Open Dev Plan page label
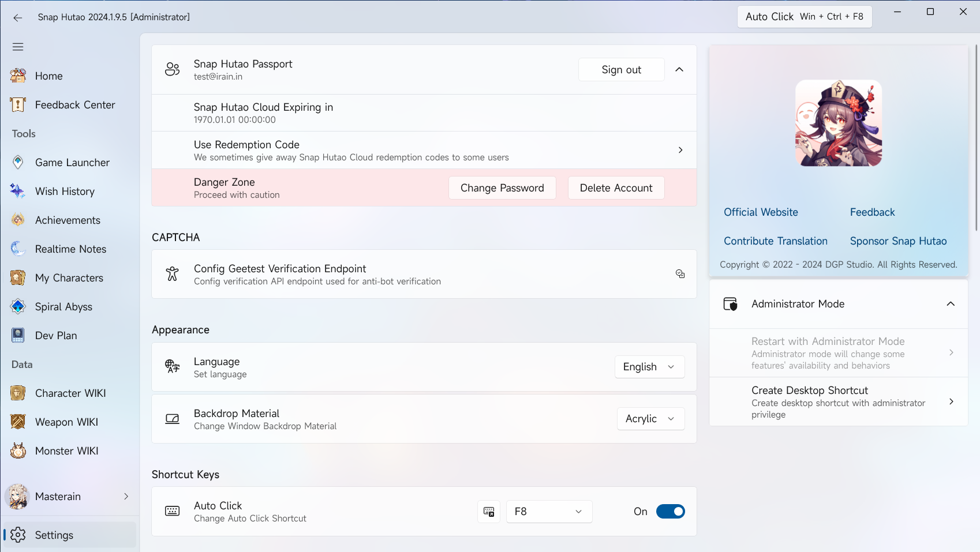Image resolution: width=980 pixels, height=552 pixels. coord(56,336)
